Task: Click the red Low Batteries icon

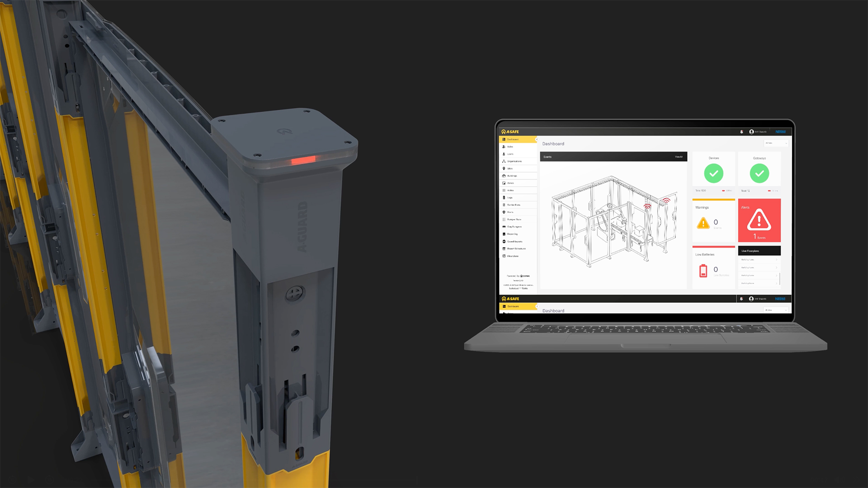Action: 703,271
